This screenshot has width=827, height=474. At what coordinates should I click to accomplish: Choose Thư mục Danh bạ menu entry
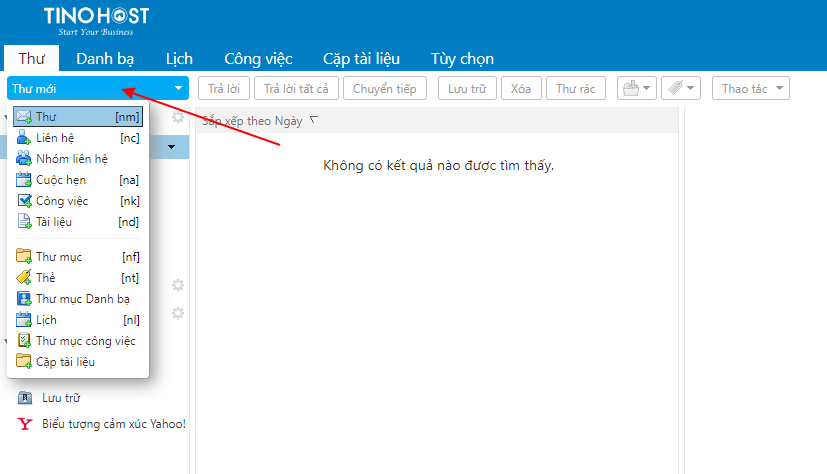click(78, 299)
